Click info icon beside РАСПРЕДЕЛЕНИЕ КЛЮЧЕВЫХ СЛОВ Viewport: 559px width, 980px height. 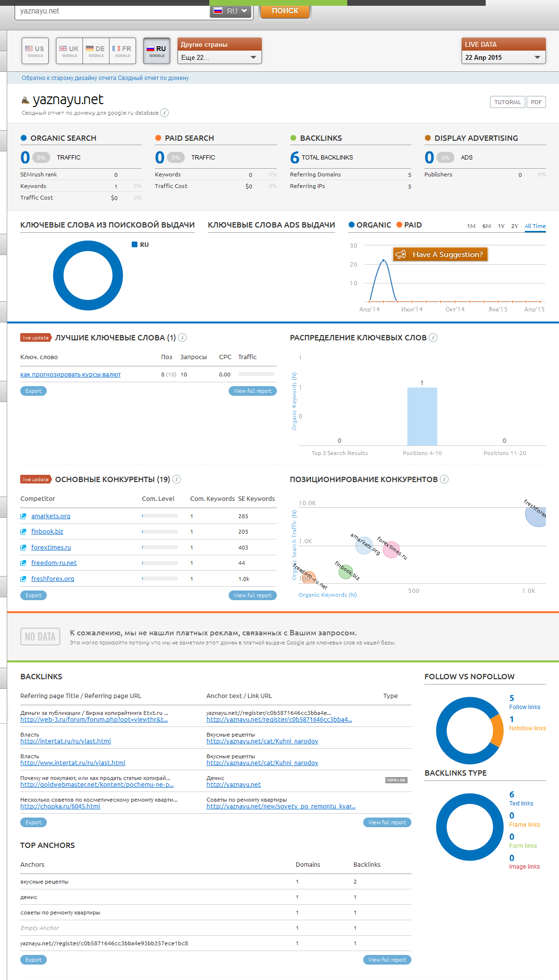click(433, 337)
